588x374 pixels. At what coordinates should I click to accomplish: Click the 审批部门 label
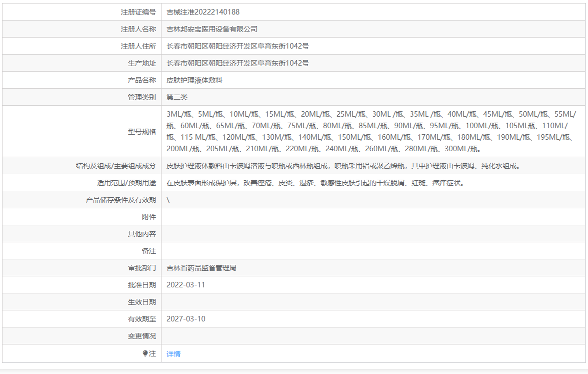point(142,268)
